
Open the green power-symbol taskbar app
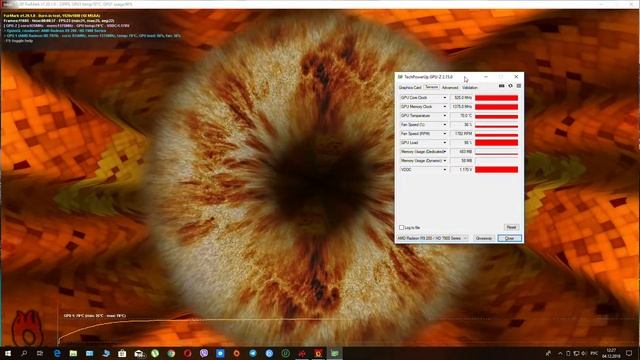click(x=285, y=353)
